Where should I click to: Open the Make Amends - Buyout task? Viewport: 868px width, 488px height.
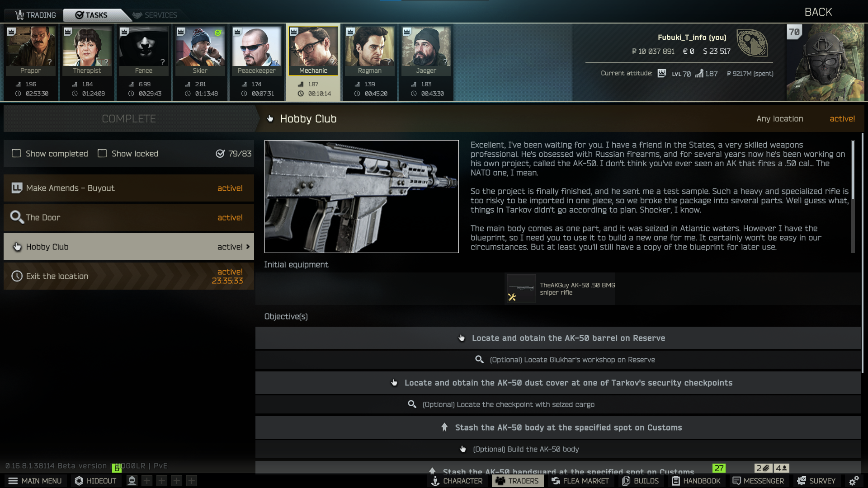[129, 188]
